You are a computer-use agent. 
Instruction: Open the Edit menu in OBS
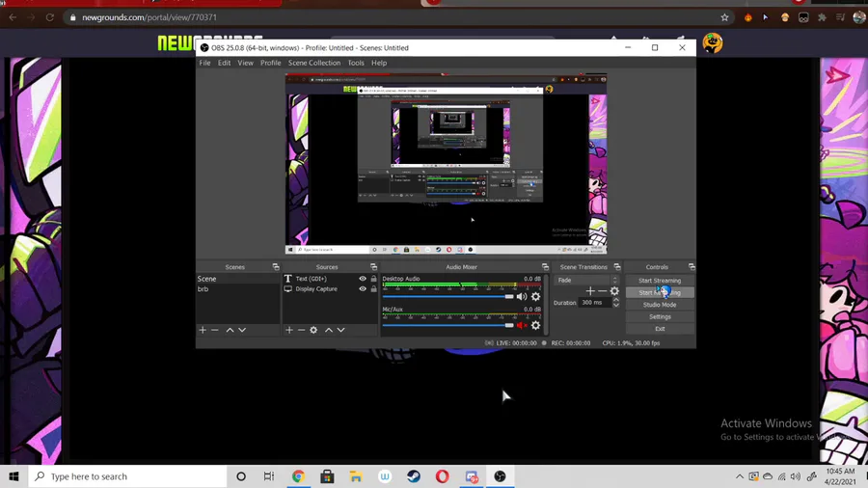(224, 63)
